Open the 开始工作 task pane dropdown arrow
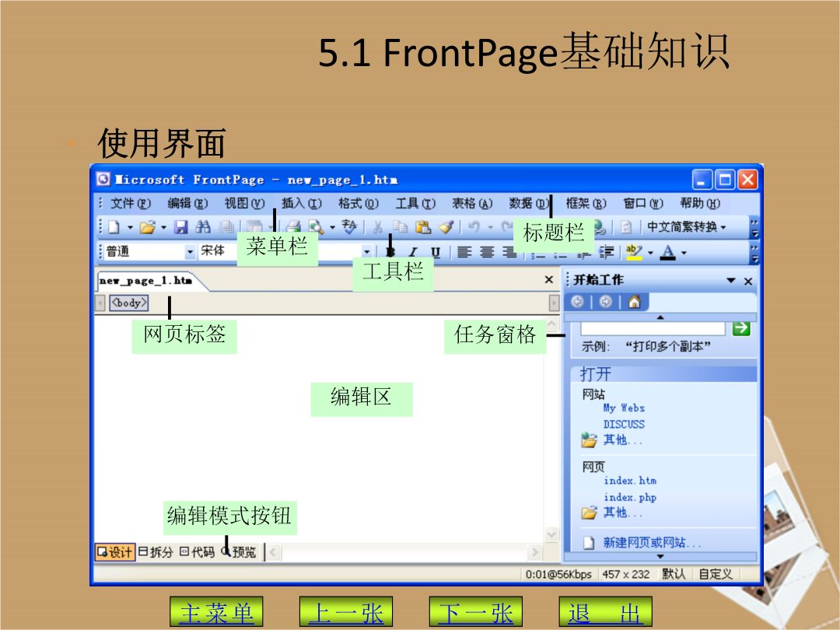The image size is (840, 630). point(731,280)
